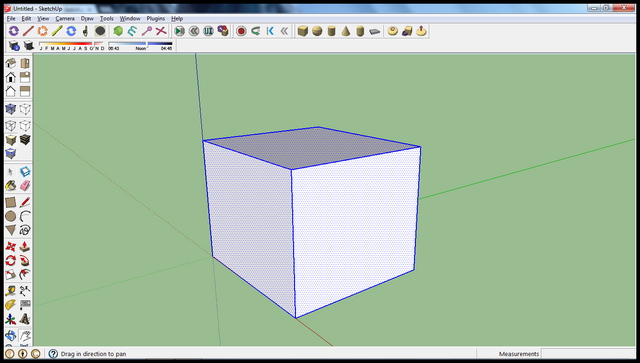Image resolution: width=640 pixels, height=363 pixels.
Task: Enable Shaded with Textures style
Action: [x=25, y=140]
